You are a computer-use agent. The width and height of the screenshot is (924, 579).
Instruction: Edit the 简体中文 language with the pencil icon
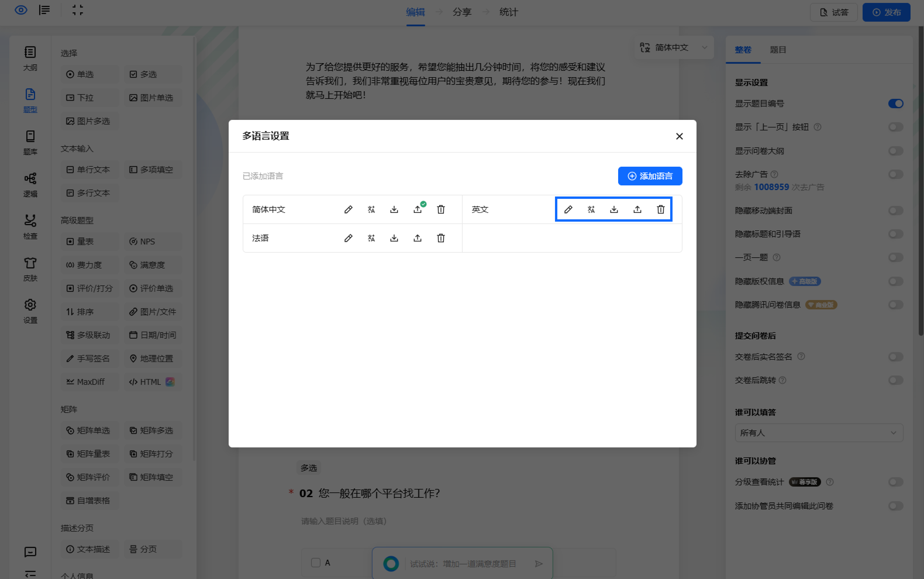[x=348, y=209]
